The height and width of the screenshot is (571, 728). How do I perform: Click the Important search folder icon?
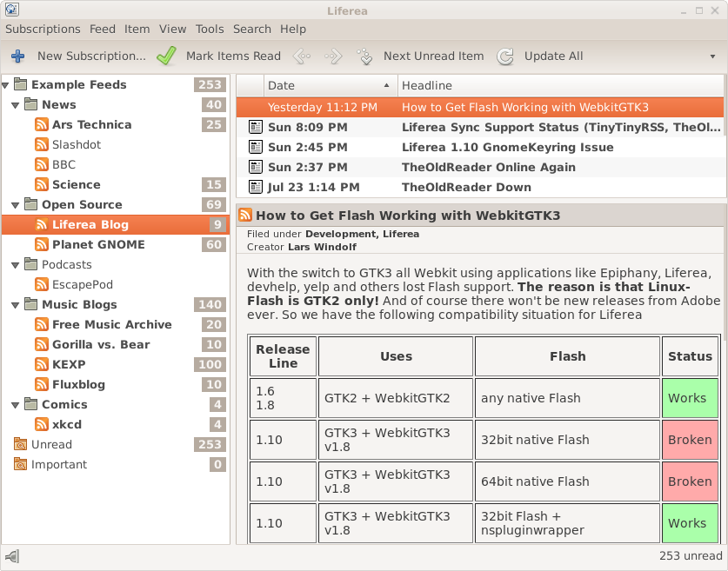pyautogui.click(x=20, y=464)
